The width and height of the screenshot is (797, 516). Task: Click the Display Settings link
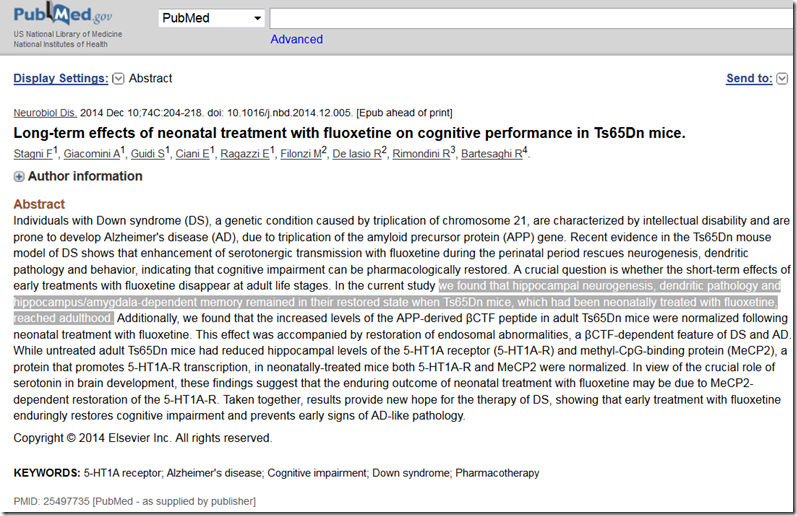click(60, 78)
